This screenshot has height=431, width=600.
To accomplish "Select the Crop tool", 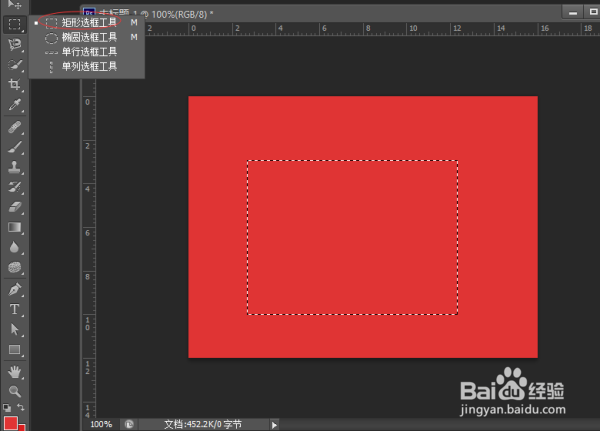I will coord(15,84).
